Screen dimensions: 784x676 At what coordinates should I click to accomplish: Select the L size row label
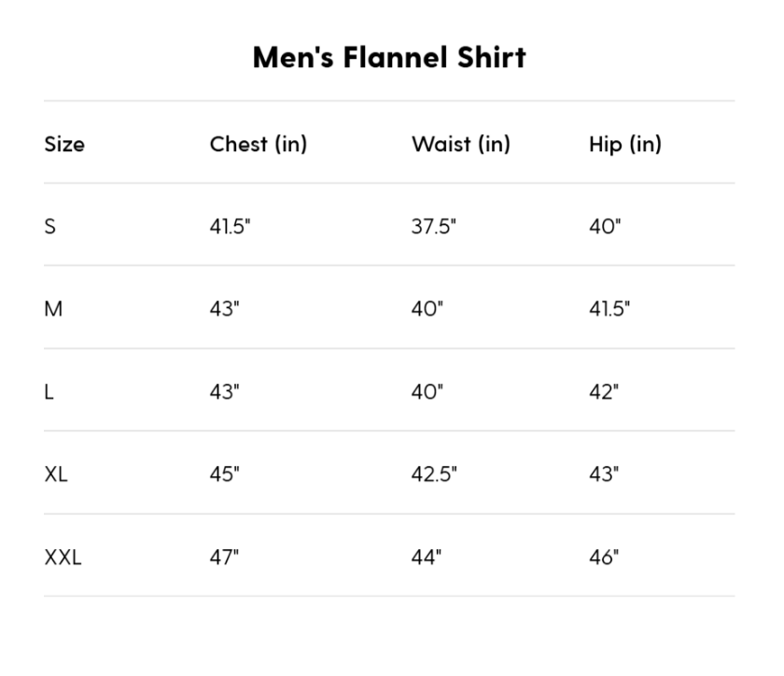(x=49, y=392)
